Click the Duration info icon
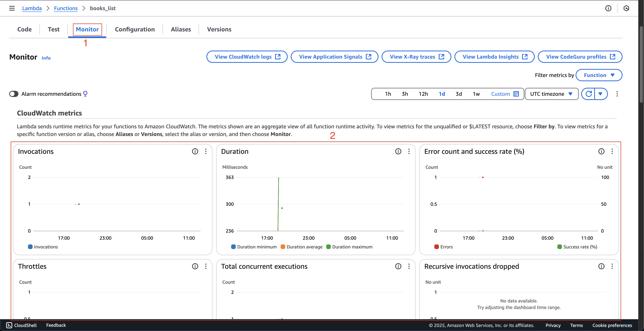Viewport: 644px width, 331px height. (398, 152)
